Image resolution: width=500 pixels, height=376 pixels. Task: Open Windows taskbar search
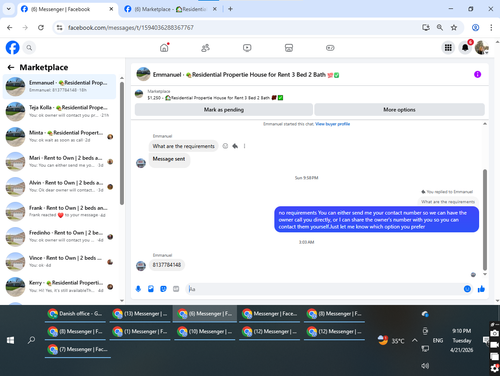pyautogui.click(x=31, y=340)
